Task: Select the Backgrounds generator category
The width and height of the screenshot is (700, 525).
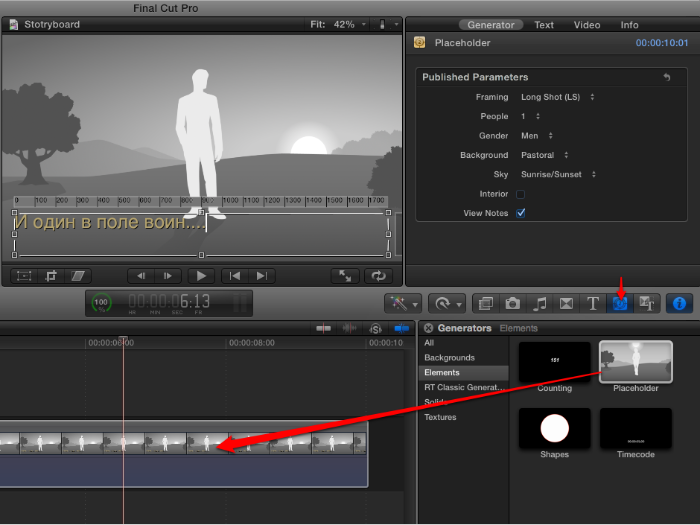Action: 449,357
